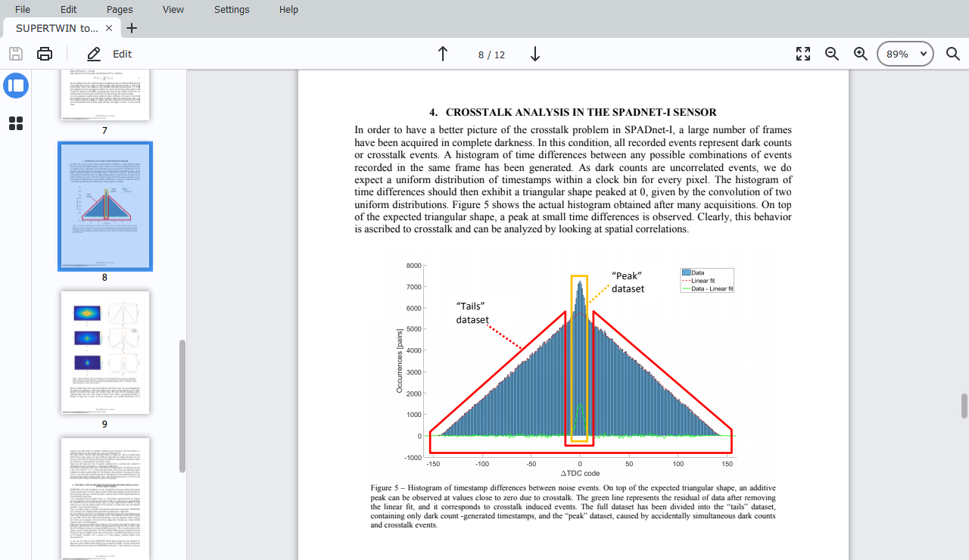Click the Print icon
The height and width of the screenshot is (560, 969).
pos(45,54)
